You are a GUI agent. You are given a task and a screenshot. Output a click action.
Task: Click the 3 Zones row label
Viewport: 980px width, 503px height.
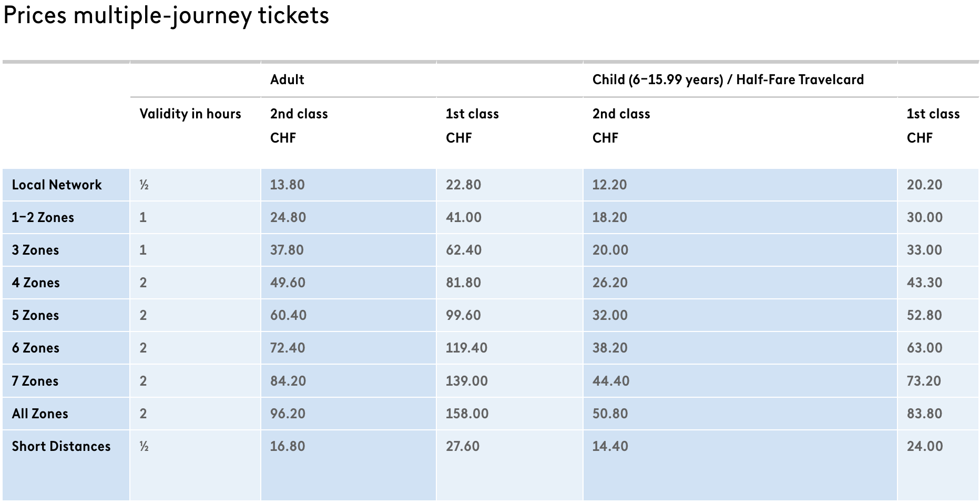[x=35, y=250]
